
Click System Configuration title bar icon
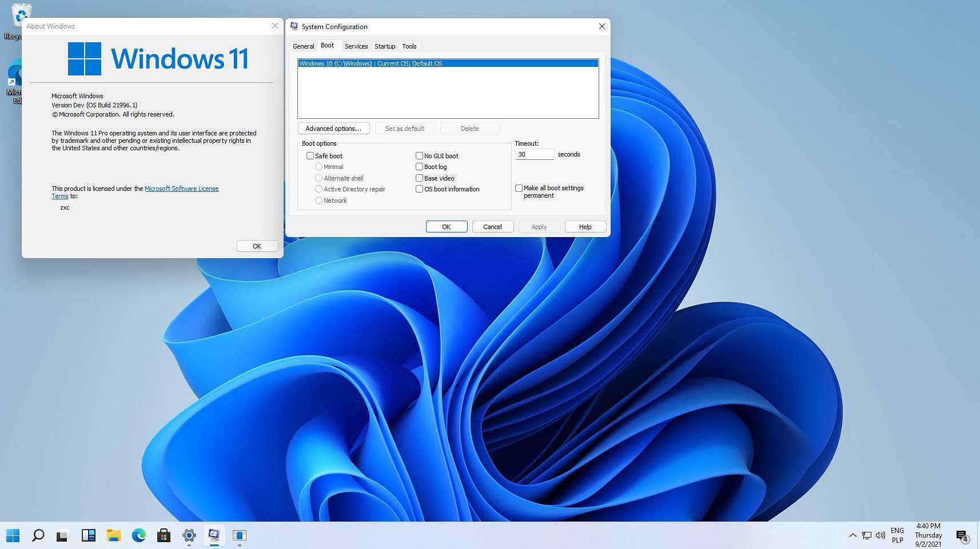(294, 26)
